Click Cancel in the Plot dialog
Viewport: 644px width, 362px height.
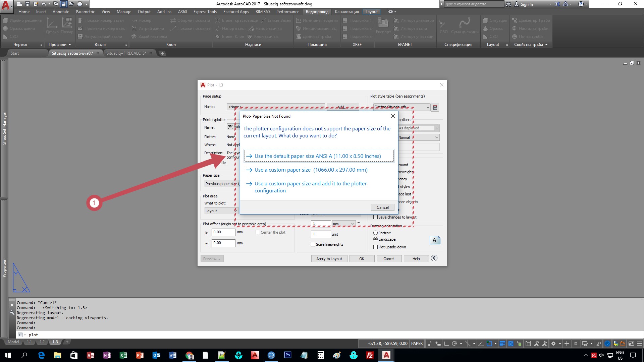click(389, 259)
